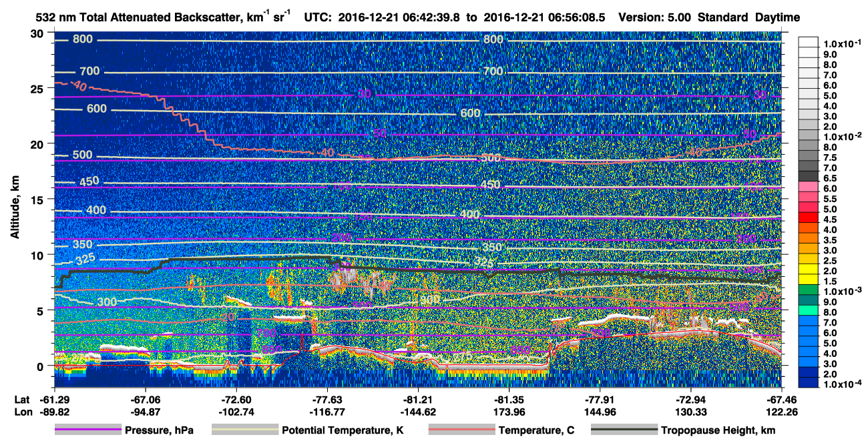The height and width of the screenshot is (445, 868).
Task: Select latitude value -67.46
Action: pos(781,400)
